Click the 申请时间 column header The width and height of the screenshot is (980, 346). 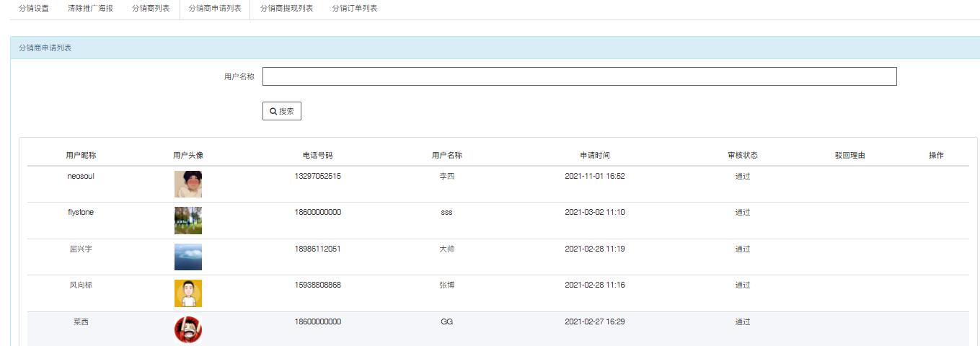point(595,155)
